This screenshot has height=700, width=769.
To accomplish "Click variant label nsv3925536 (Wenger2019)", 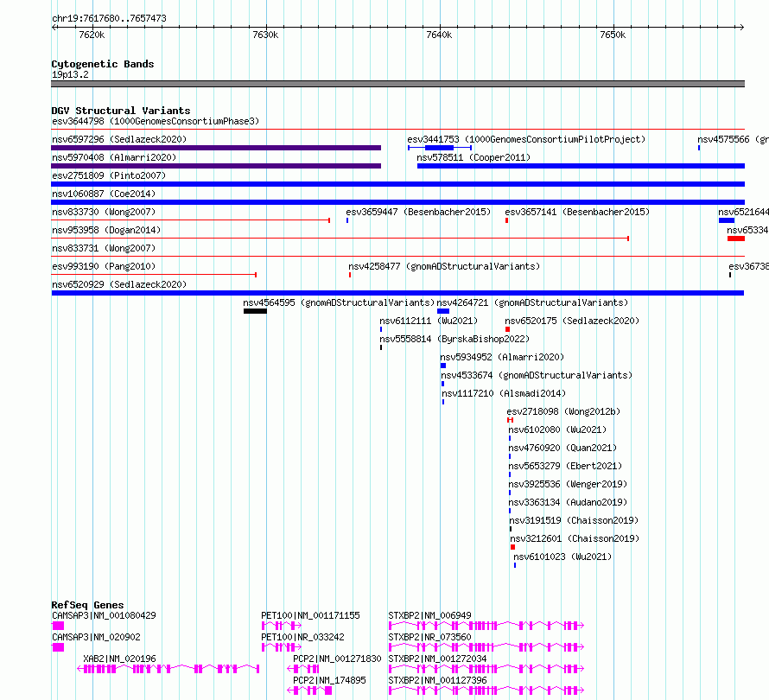I will [568, 484].
